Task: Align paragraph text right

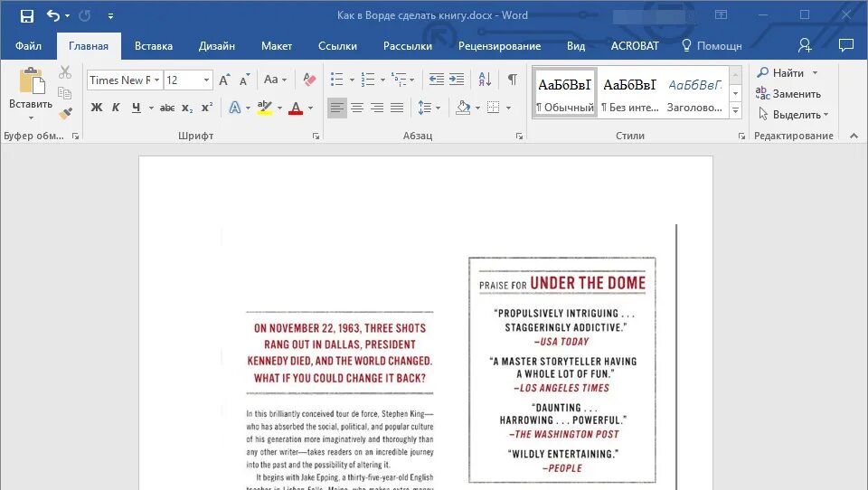Action: point(377,108)
